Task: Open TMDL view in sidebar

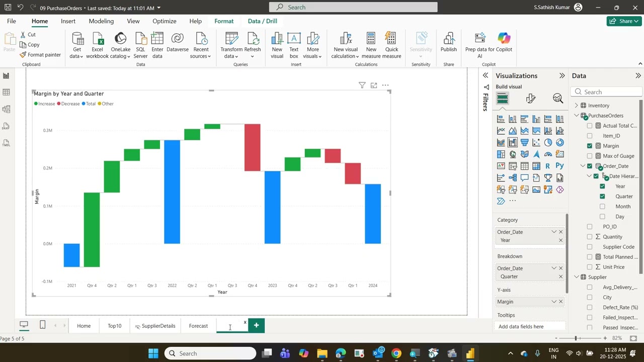Action: tap(6, 143)
